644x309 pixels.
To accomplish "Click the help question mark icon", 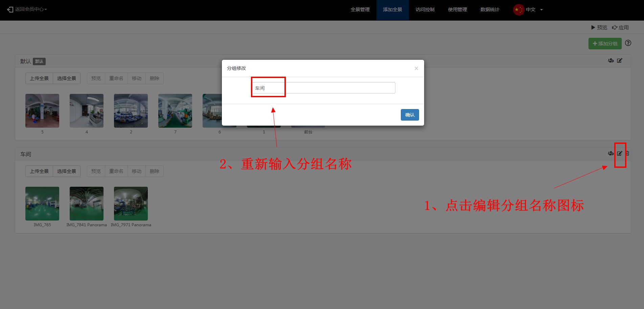I will tap(628, 43).
